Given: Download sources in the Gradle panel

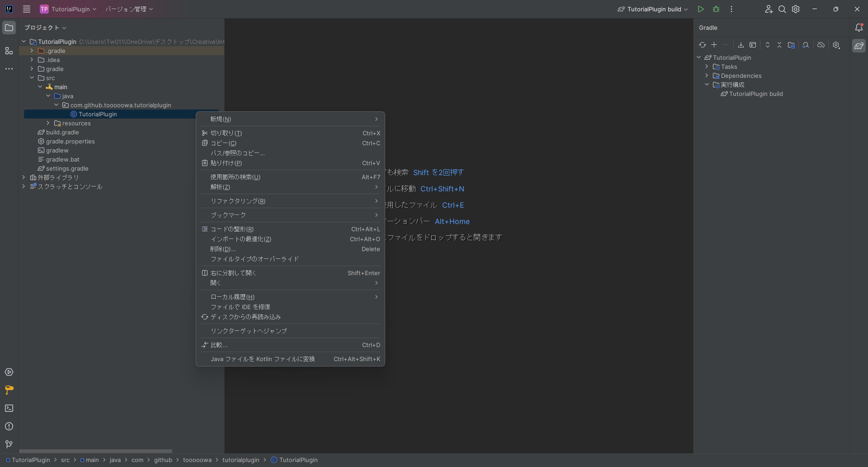Looking at the screenshot, I should pyautogui.click(x=741, y=45).
